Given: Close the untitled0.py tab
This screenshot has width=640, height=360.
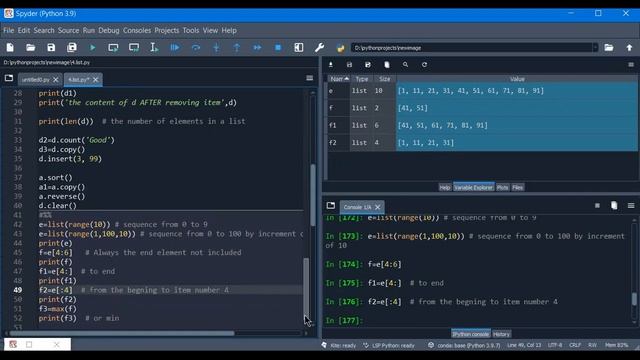Looking at the screenshot, I should click(56, 80).
